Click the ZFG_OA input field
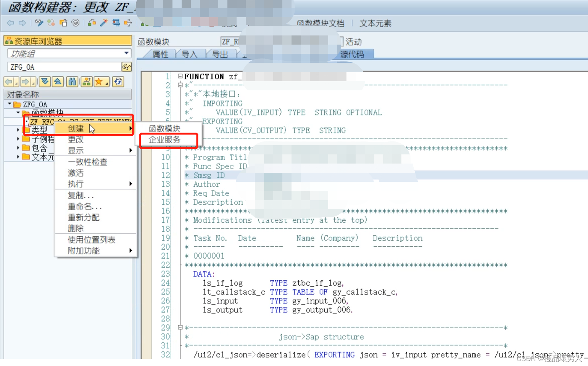 pos(61,67)
